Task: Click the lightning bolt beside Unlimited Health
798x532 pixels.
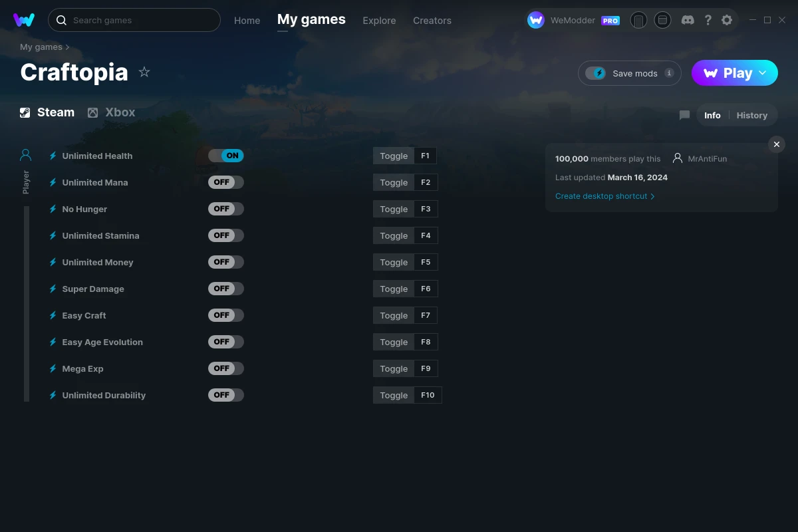Action: coord(53,156)
